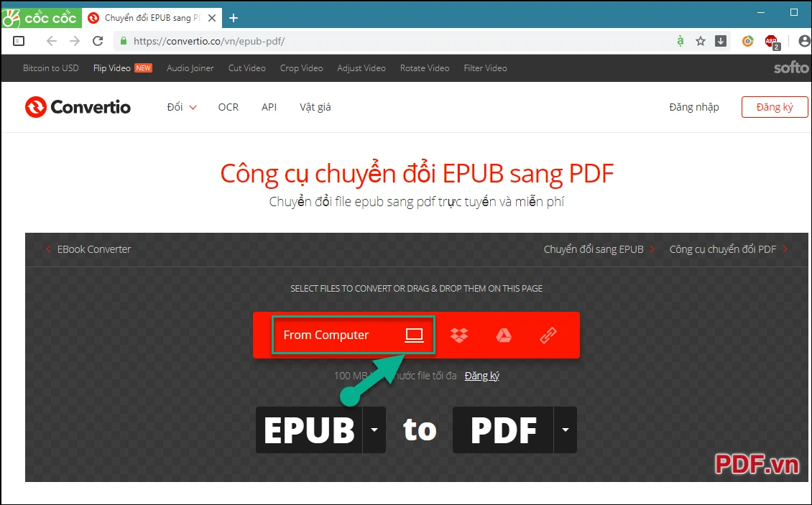Image resolution: width=812 pixels, height=505 pixels.
Task: Open Adjust Video tool
Action: 361,68
